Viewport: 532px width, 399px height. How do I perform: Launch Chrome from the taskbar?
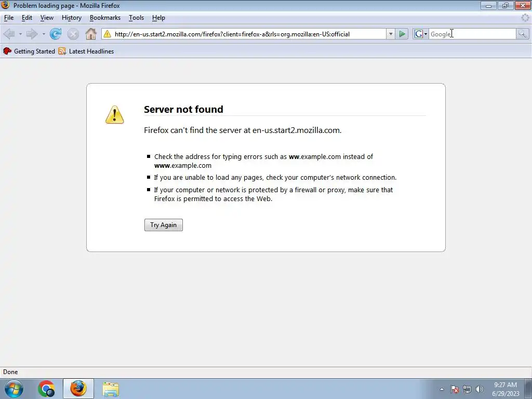click(46, 389)
